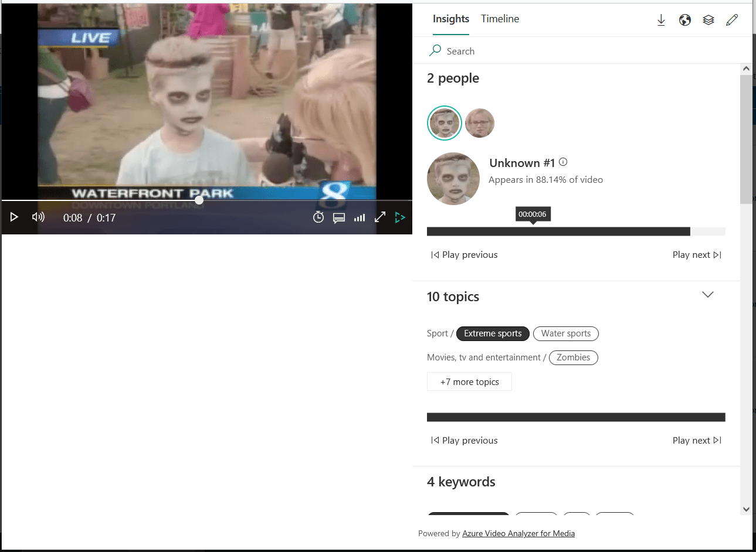756x552 pixels.
Task: Toggle closed captions on the player
Action: 339,218
